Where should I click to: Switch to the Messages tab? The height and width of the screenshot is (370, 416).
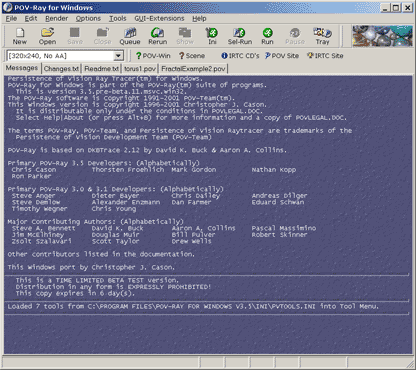click(22, 68)
